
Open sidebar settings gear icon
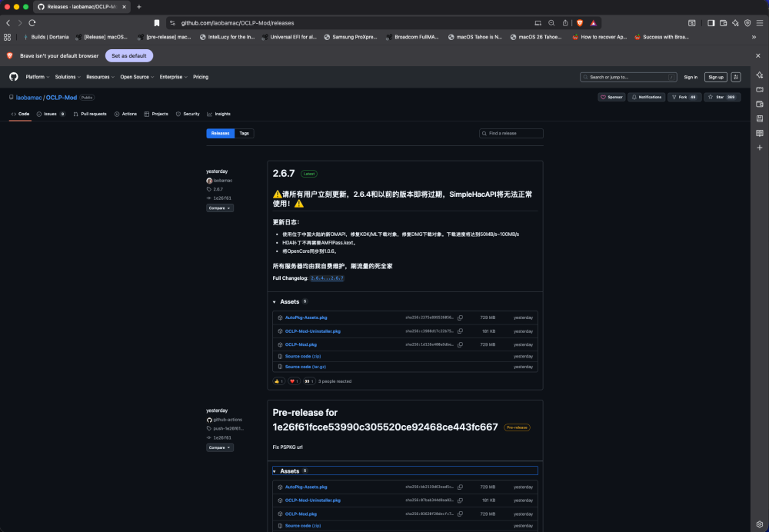760,524
